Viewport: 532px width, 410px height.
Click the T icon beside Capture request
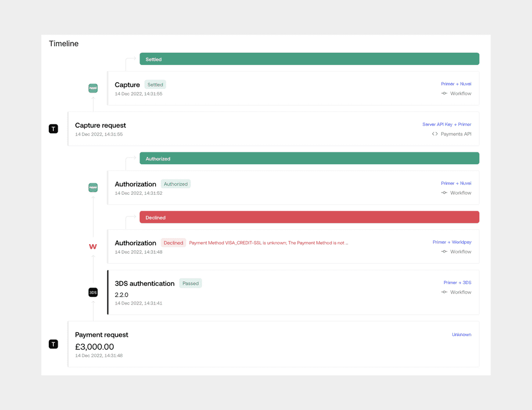coord(53,129)
